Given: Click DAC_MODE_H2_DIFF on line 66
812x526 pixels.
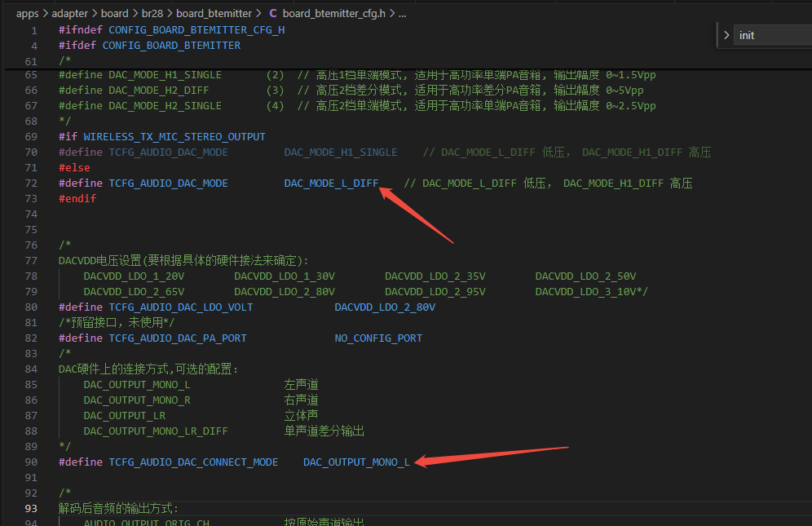Looking at the screenshot, I should [159, 91].
